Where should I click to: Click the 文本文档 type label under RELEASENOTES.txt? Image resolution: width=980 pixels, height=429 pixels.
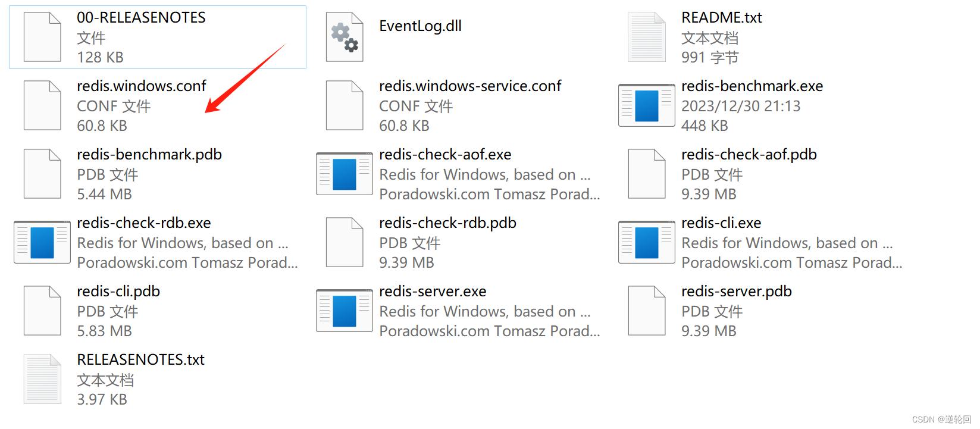(105, 380)
